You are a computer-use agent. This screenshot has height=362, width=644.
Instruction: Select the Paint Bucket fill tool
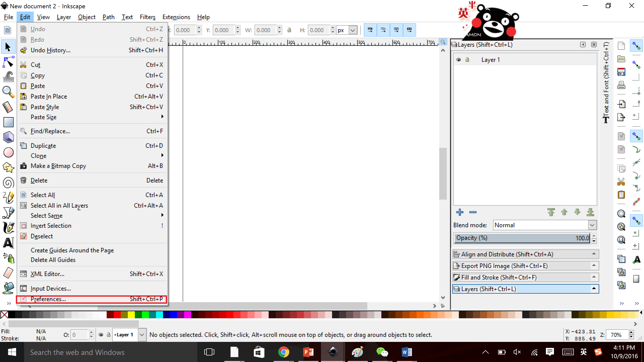click(8, 288)
